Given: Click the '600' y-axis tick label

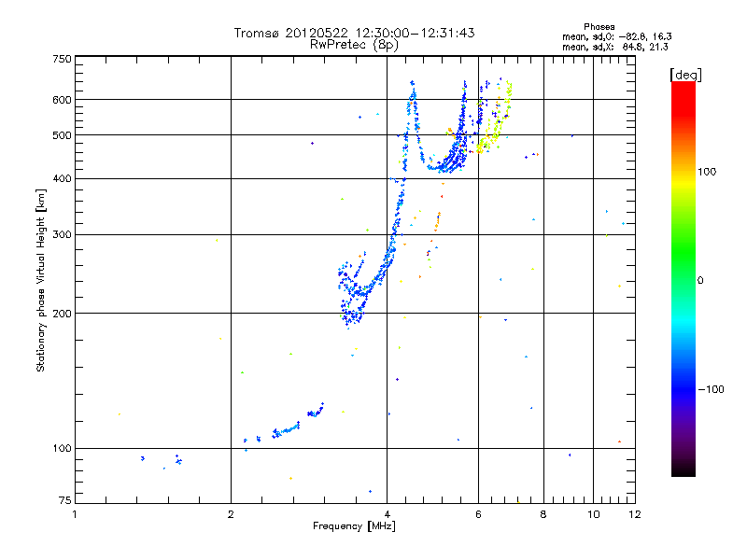Looking at the screenshot, I should pos(63,100).
